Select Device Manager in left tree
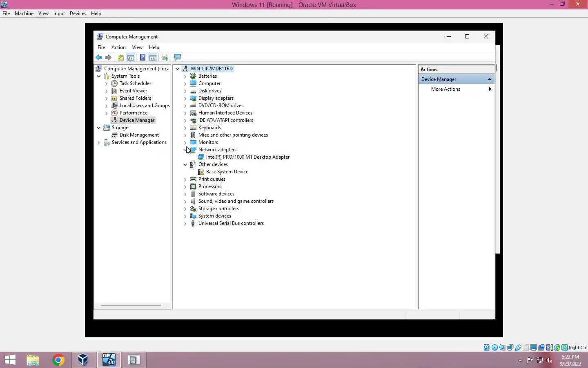This screenshot has height=368, width=588. tap(137, 120)
